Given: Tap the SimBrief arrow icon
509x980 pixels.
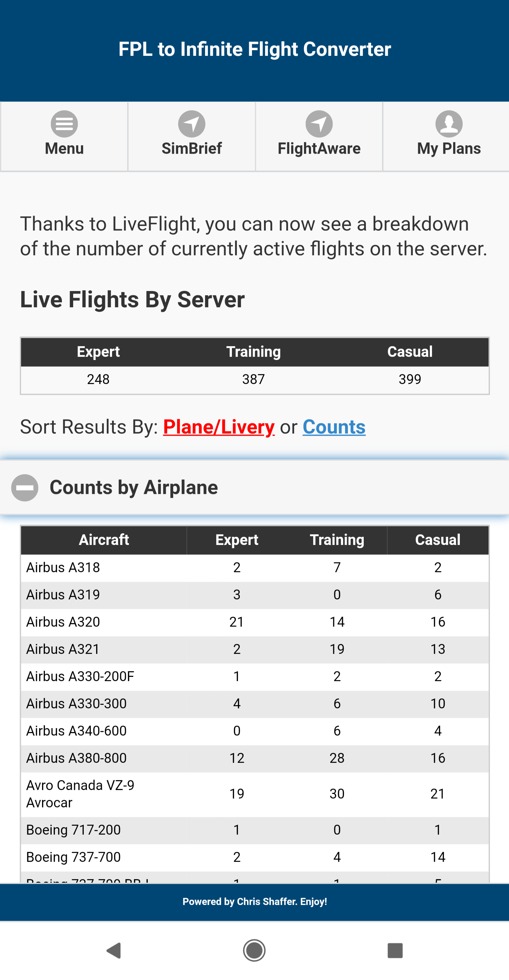Looking at the screenshot, I should [192, 124].
